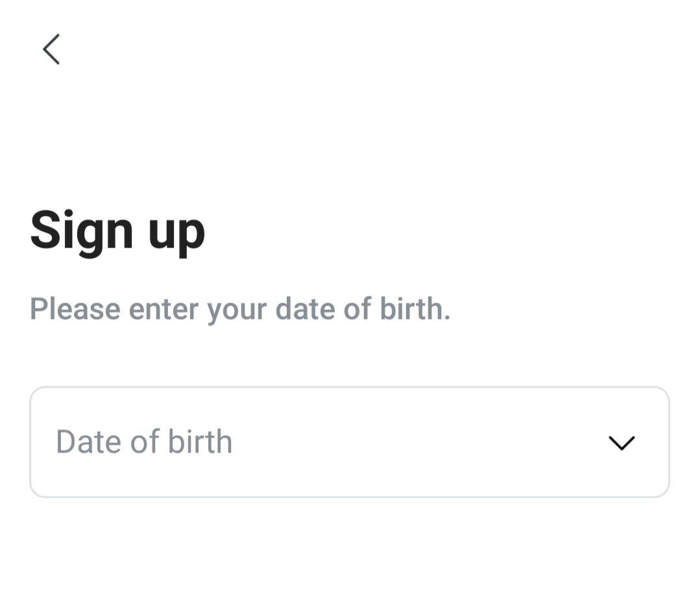Select the date of birth instruction line
The width and height of the screenshot is (700, 592).
tap(240, 309)
